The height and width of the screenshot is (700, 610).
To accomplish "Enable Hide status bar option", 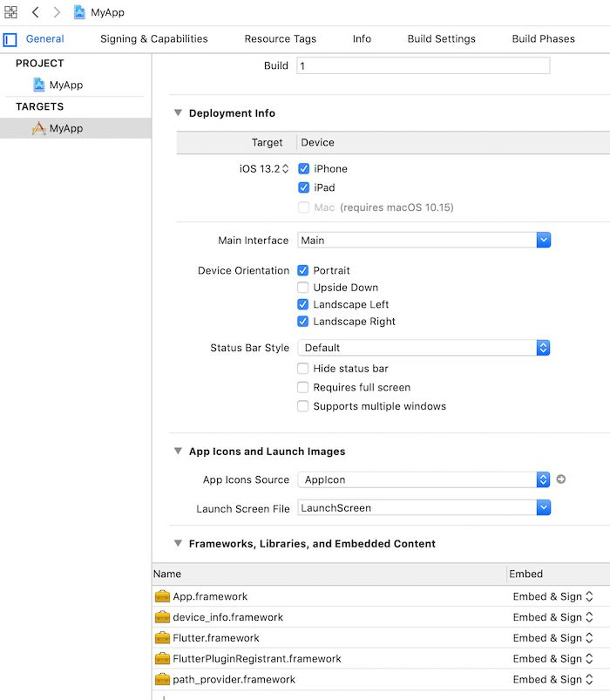I will click(303, 369).
